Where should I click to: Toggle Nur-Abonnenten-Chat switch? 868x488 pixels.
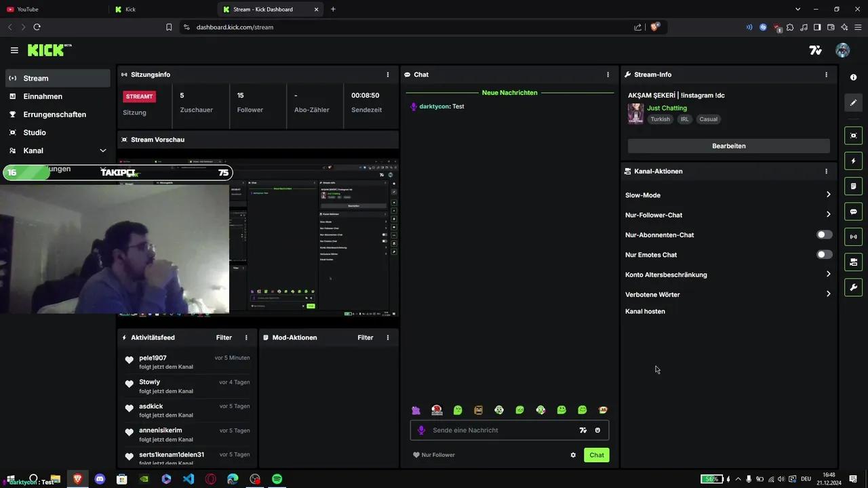(824, 235)
